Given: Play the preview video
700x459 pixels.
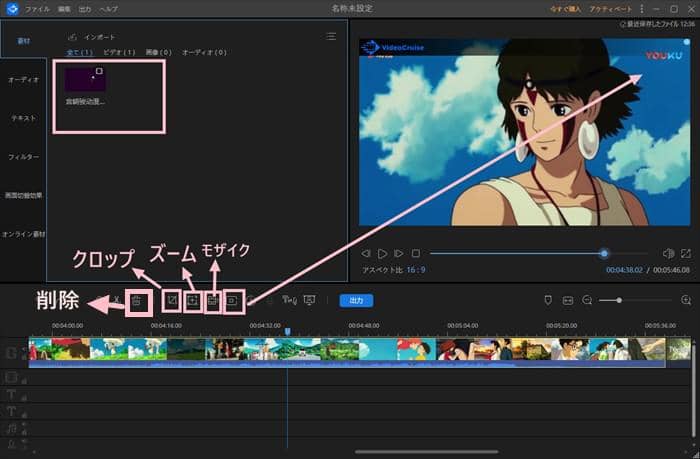Looking at the screenshot, I should click(x=382, y=254).
